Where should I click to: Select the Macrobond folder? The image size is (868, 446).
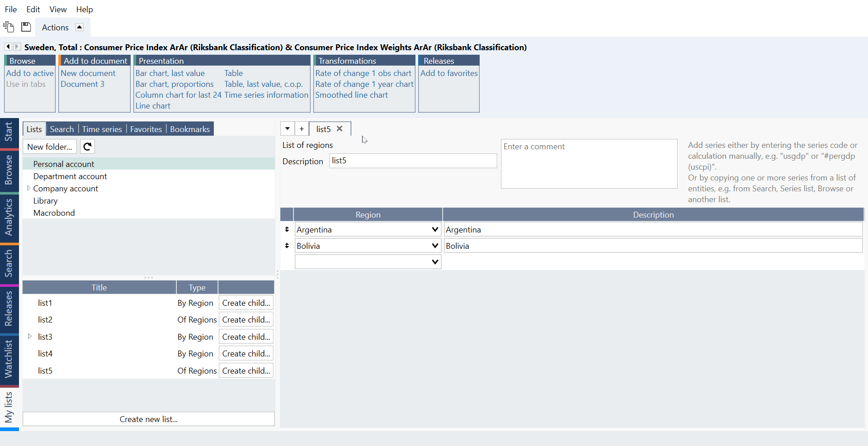coord(149,213)
